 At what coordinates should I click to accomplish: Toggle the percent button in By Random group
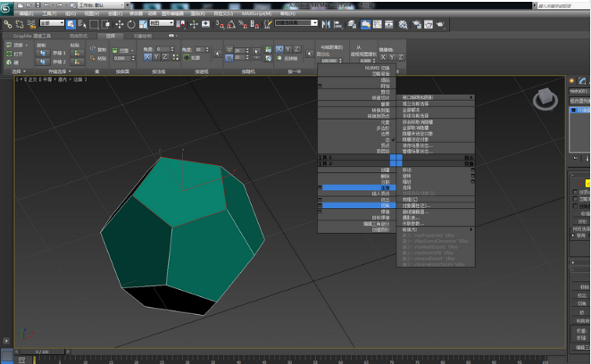tap(229, 58)
